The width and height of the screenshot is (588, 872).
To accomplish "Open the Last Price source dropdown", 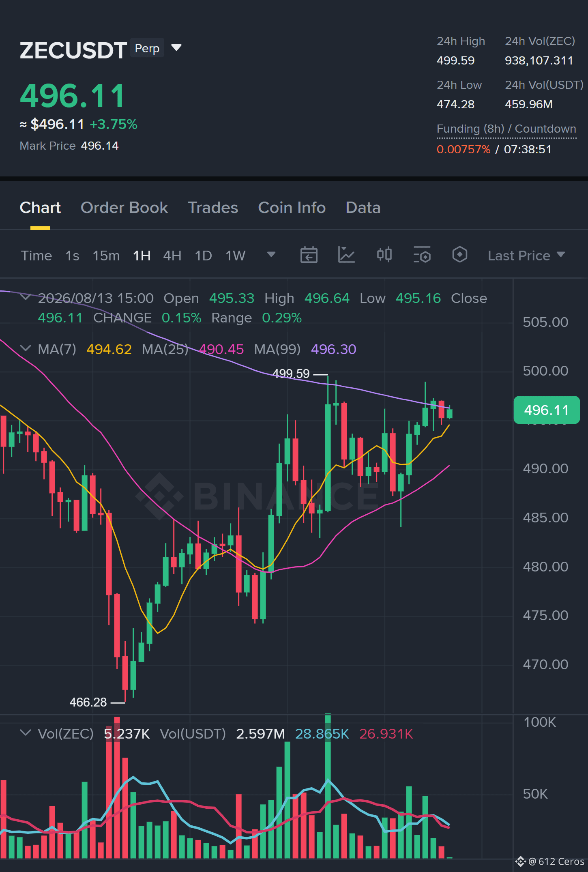I will (x=526, y=256).
